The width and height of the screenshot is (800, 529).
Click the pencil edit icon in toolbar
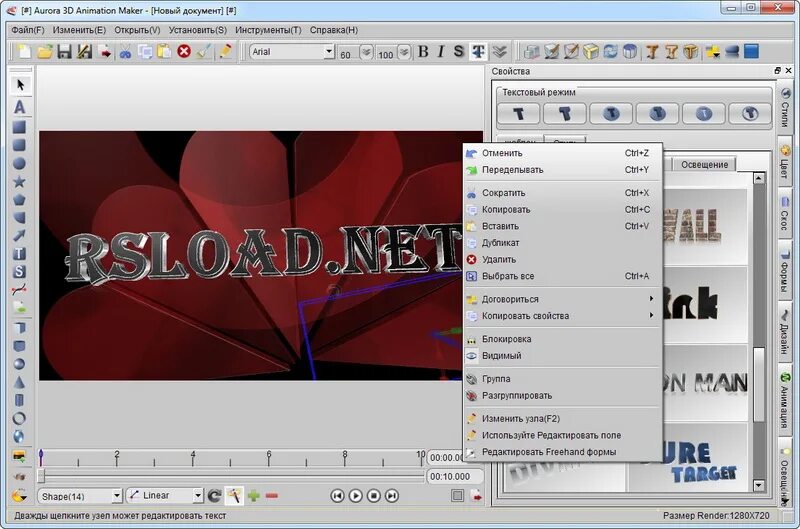click(225, 52)
